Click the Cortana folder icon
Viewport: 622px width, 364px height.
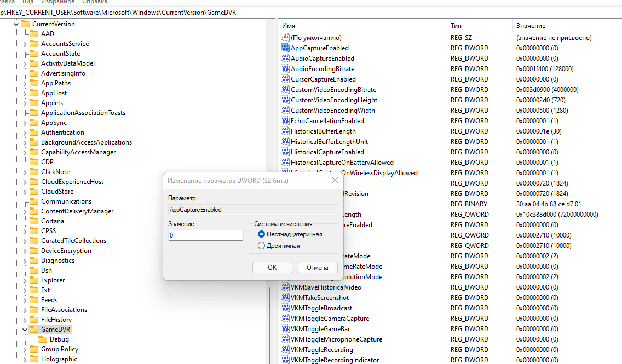point(34,221)
